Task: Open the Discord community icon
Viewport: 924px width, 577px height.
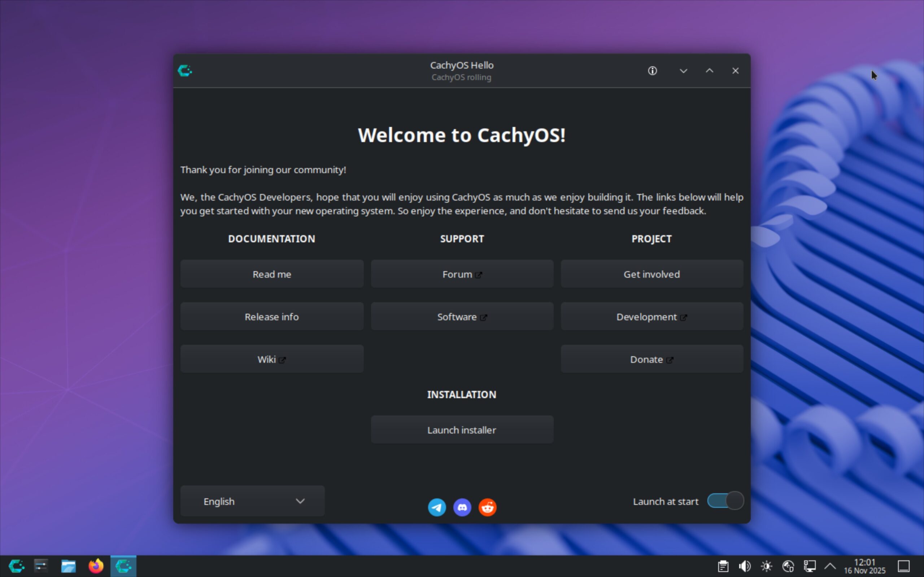Action: click(462, 507)
